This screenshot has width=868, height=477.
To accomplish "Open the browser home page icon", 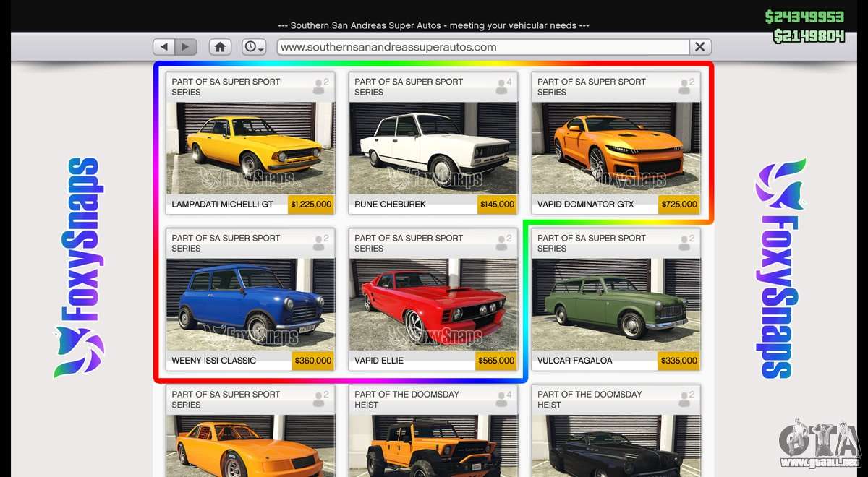I will [220, 47].
